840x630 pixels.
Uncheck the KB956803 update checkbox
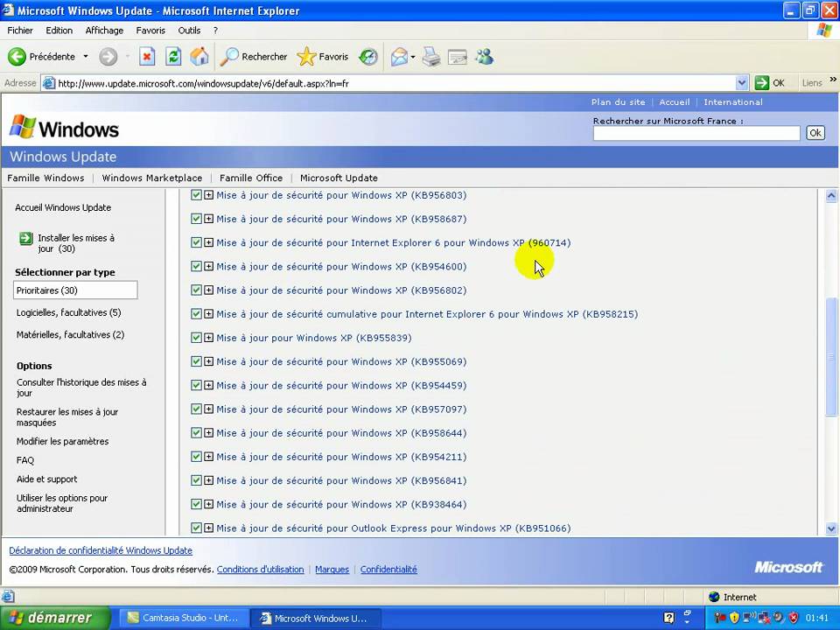coord(196,195)
